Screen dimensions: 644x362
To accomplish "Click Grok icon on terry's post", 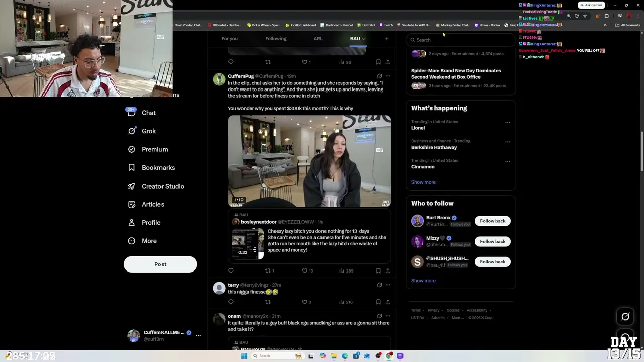I will click(x=379, y=285).
